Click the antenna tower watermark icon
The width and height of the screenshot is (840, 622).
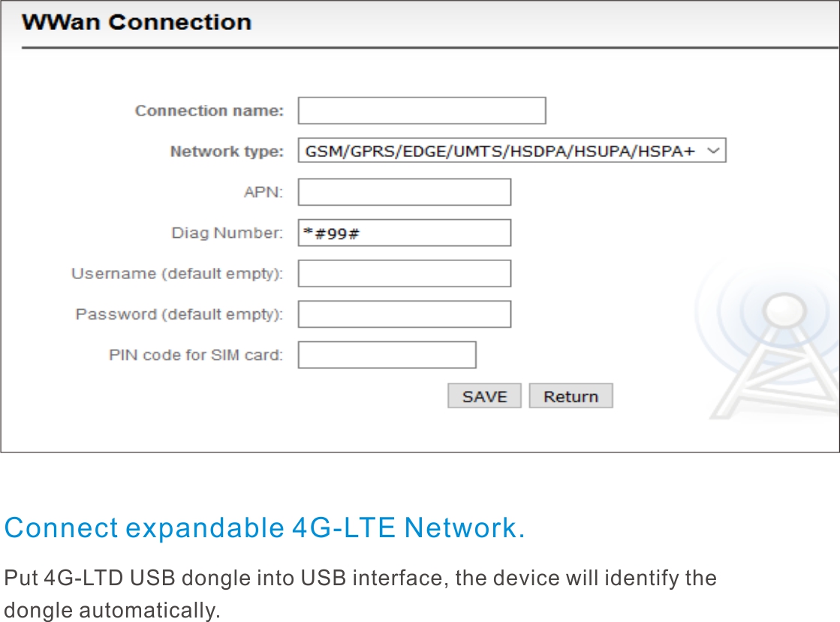(x=772, y=343)
